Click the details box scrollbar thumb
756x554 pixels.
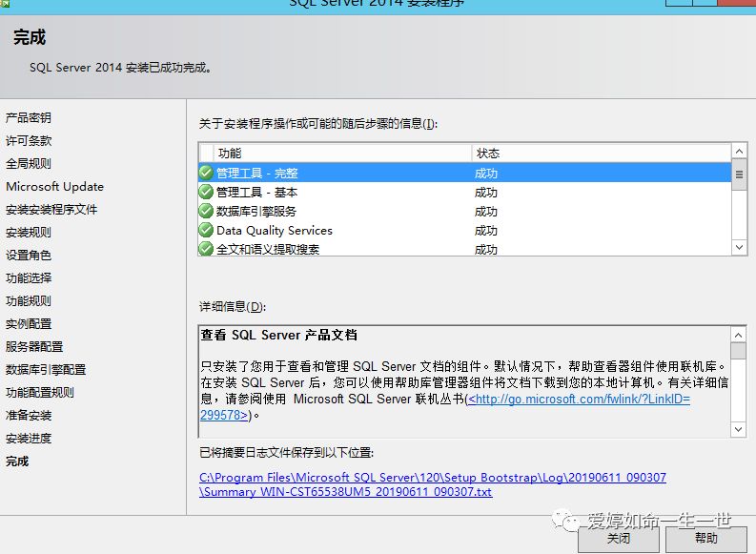click(x=738, y=351)
